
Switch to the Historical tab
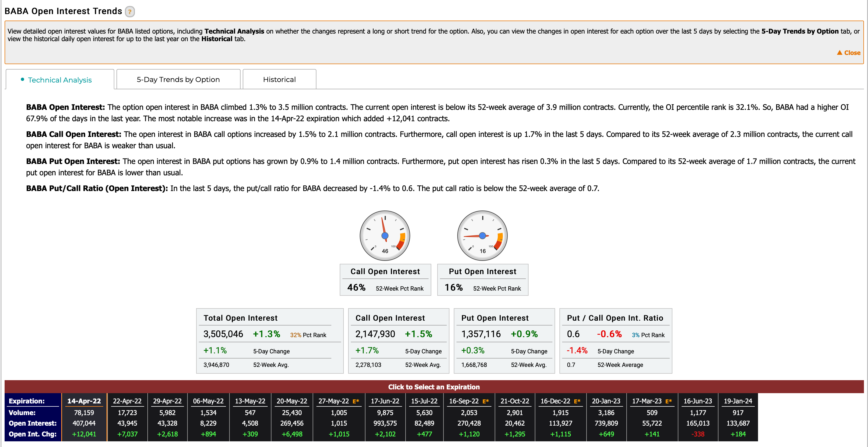tap(278, 79)
